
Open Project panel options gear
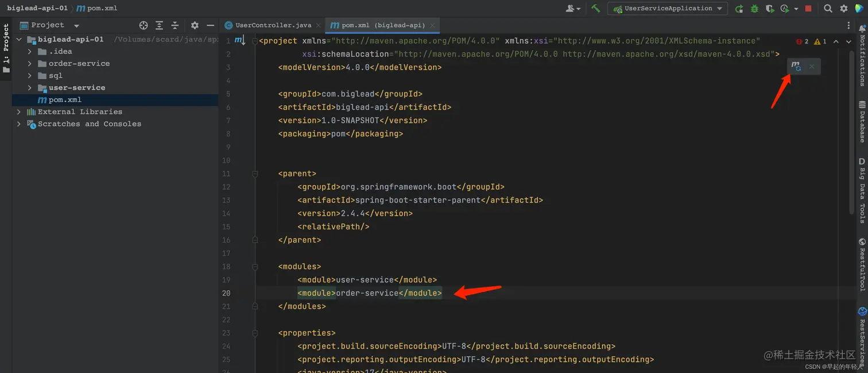pos(195,25)
